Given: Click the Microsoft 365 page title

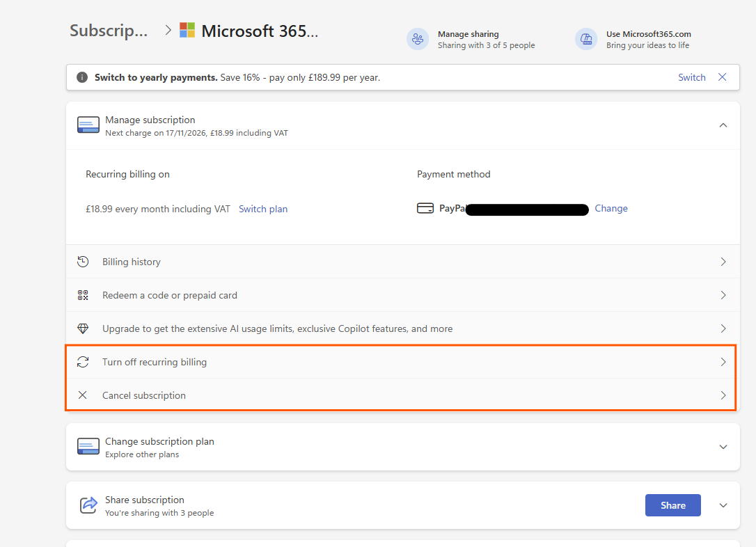Looking at the screenshot, I should [260, 31].
